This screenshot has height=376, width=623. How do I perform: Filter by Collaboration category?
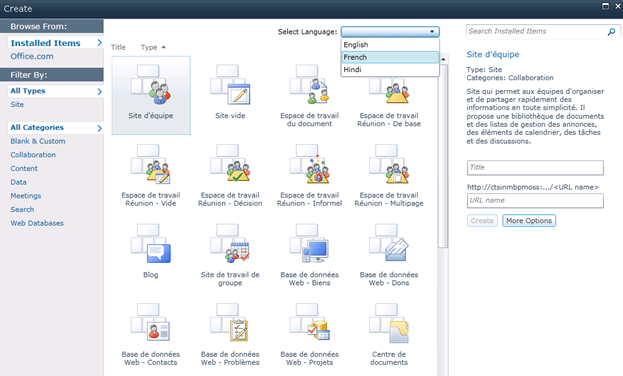point(33,155)
